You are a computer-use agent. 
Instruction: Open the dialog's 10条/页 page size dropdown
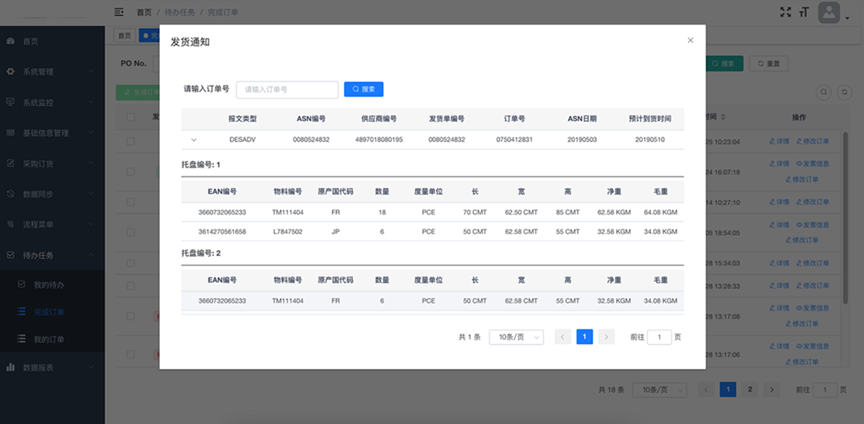tap(516, 337)
